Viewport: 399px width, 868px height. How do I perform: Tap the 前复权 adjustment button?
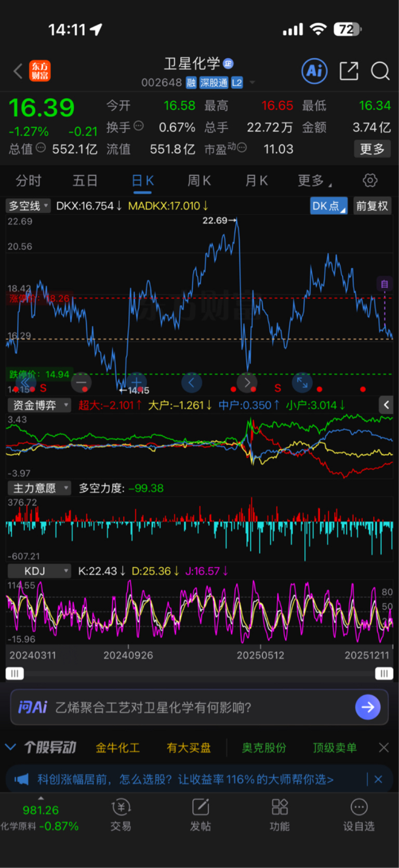(x=372, y=206)
